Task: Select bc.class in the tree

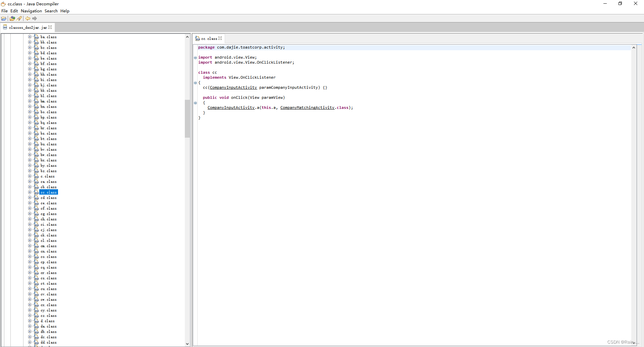Action: [x=49, y=48]
